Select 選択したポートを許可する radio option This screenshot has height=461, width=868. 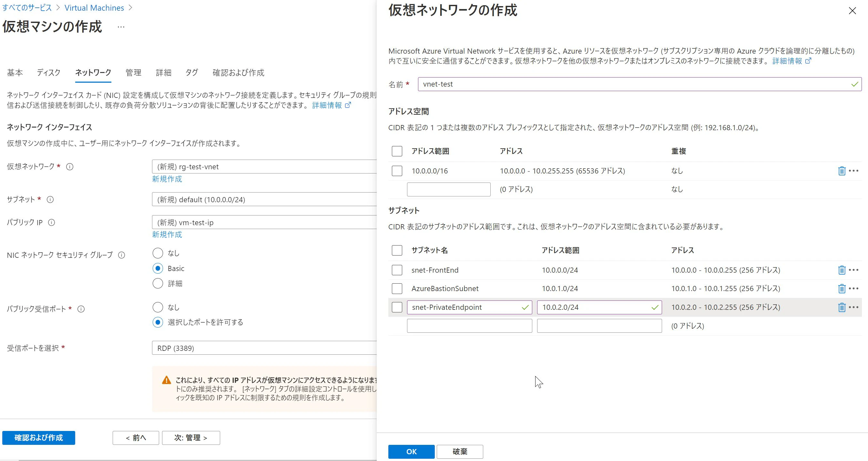(158, 322)
